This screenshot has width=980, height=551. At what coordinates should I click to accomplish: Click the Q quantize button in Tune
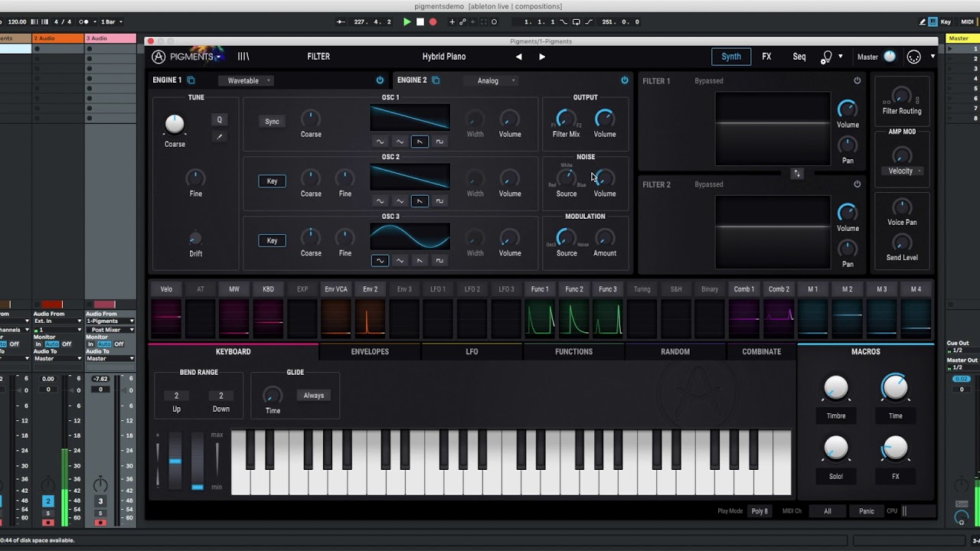click(x=219, y=119)
